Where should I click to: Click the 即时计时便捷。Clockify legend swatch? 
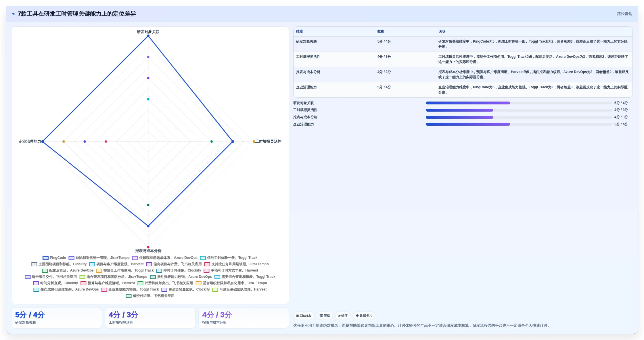[159, 270]
